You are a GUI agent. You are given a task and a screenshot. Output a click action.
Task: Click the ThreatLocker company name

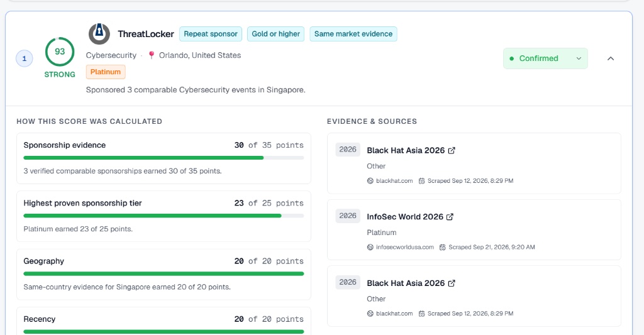coord(146,34)
